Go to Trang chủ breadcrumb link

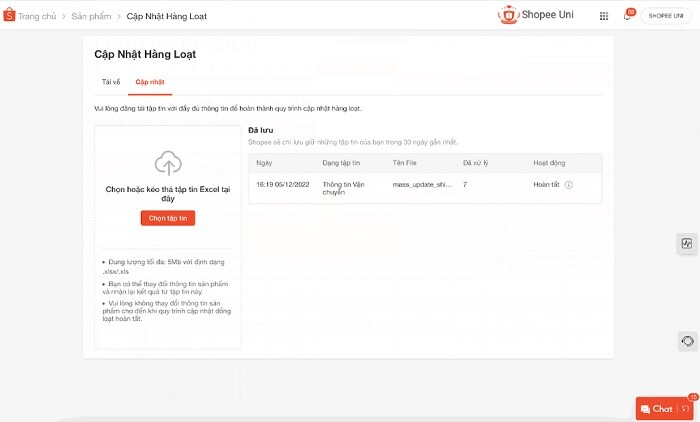pyautogui.click(x=39, y=16)
